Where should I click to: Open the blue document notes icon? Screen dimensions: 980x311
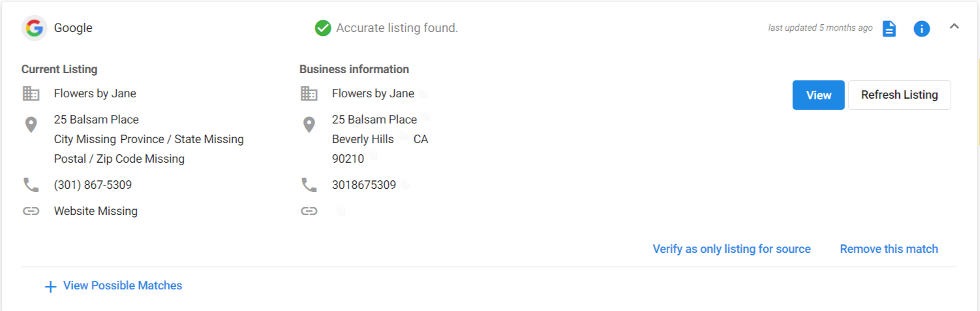(889, 29)
